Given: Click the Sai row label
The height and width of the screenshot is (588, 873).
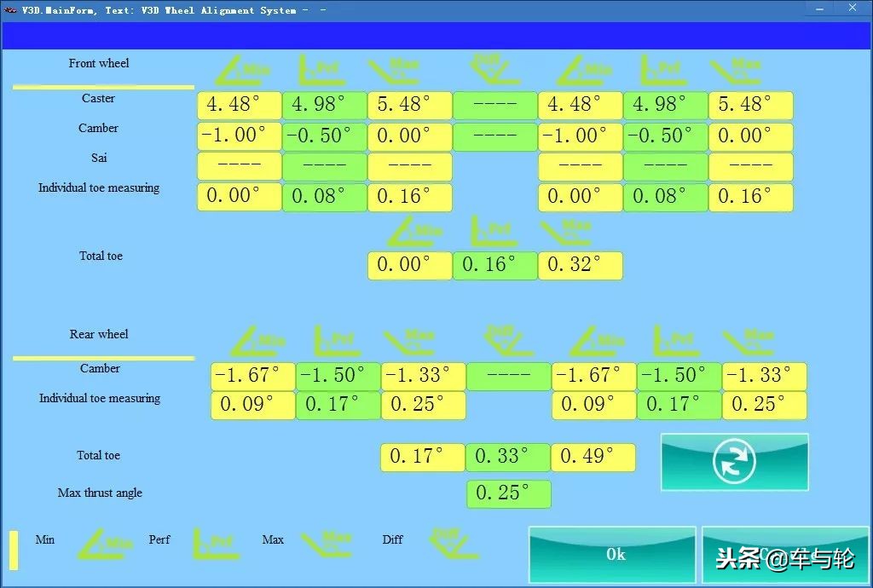Looking at the screenshot, I should (x=99, y=158).
